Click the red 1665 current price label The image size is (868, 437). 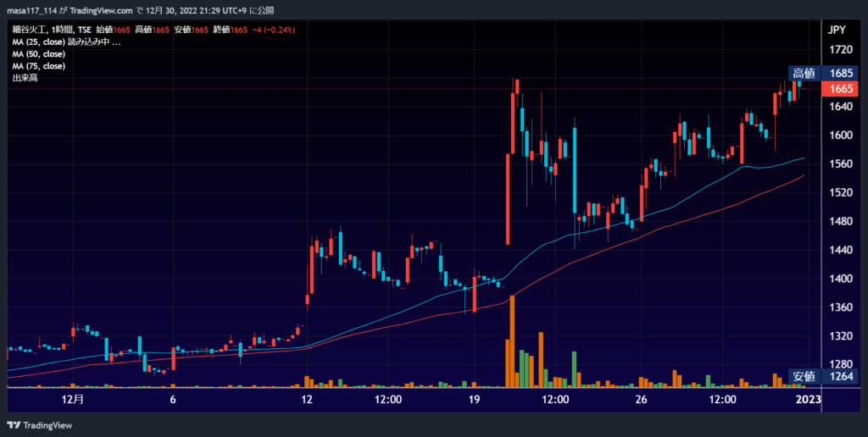point(840,89)
